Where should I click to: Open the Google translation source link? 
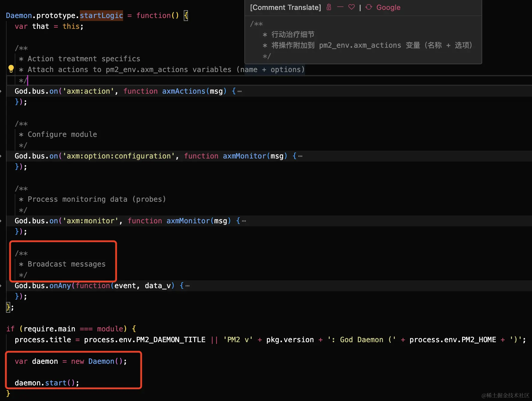388,8
